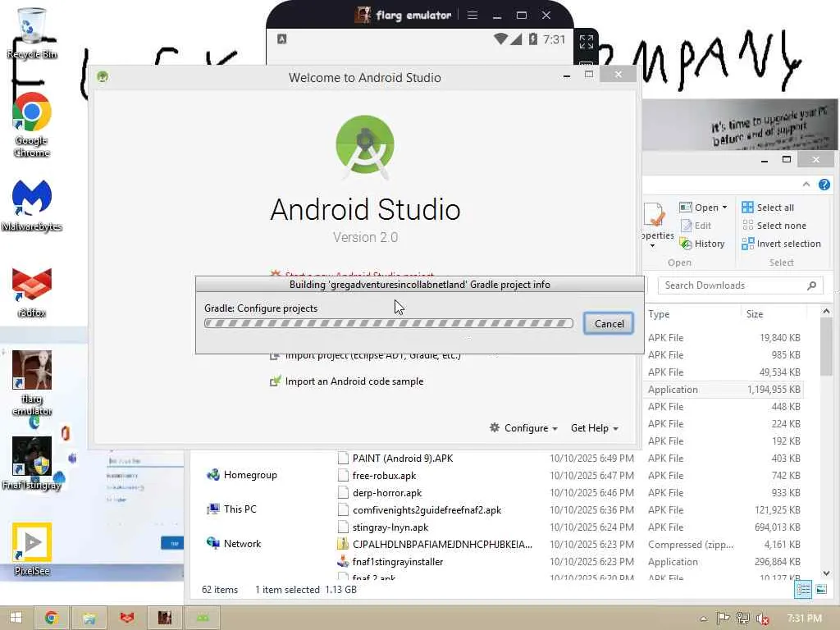This screenshot has height=630, width=840.
Task: Collapse the Explorer ribbon with chevron
Action: (x=806, y=185)
